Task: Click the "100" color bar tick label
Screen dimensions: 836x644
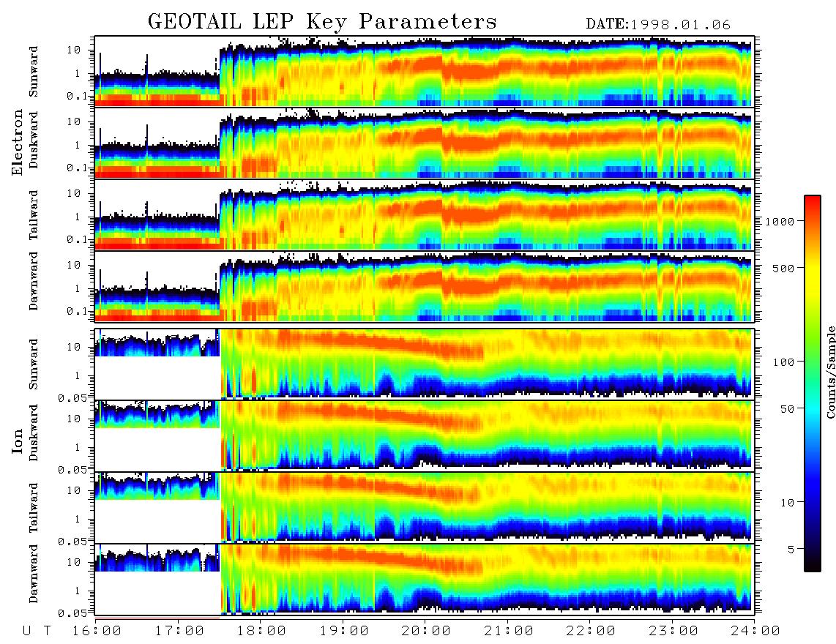Action: pyautogui.click(x=784, y=362)
